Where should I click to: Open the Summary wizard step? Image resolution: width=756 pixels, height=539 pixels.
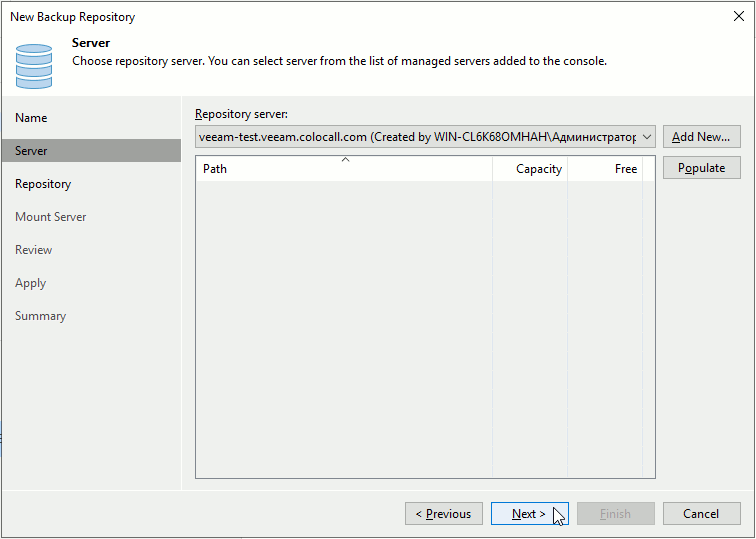point(40,316)
